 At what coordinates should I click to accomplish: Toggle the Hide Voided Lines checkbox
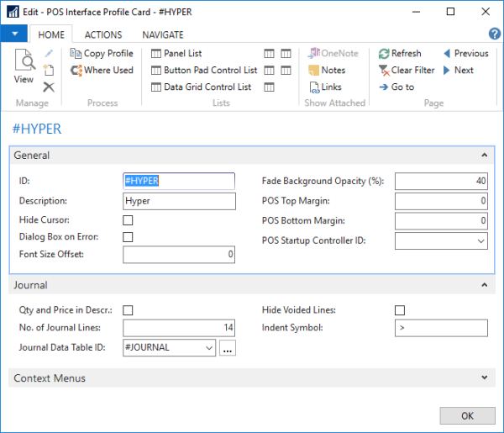(x=400, y=310)
